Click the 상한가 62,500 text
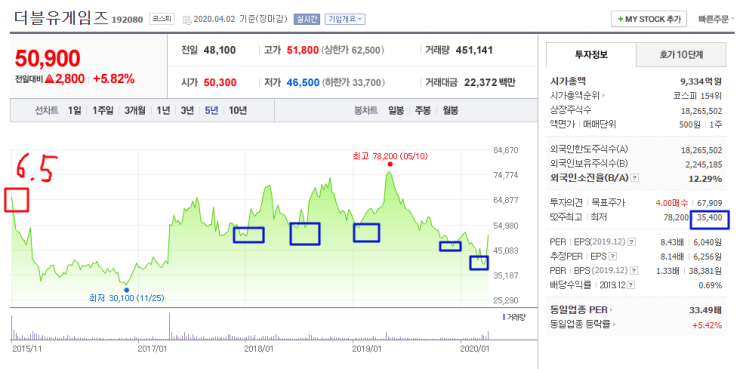The height and width of the screenshot is (369, 743). [353, 50]
